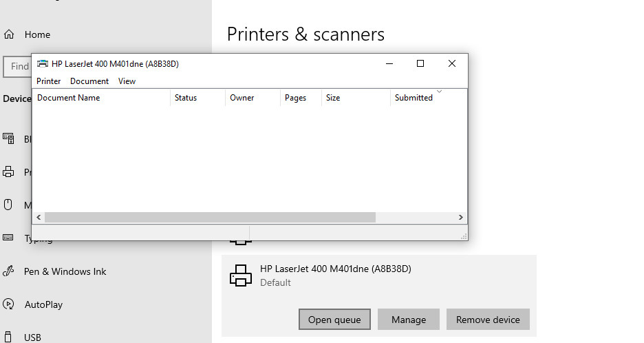Click the Typing keyboard icon in sidebar
Viewport: 644px width, 343px height.
[8, 238]
